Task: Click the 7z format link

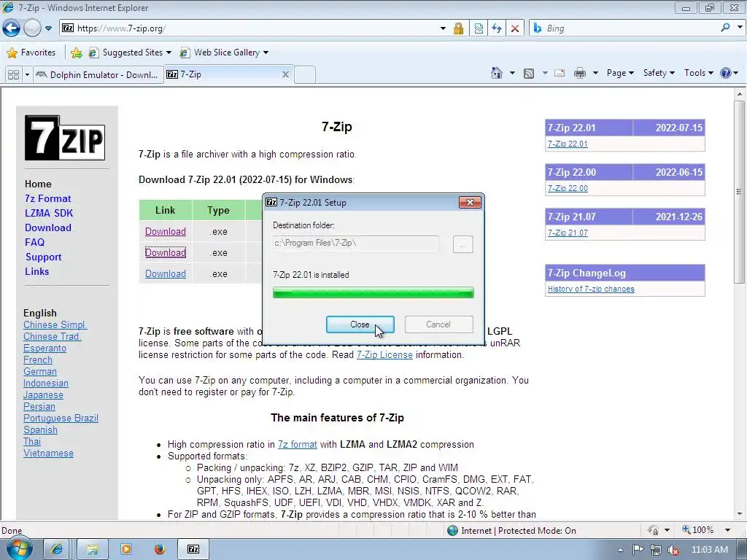Action: coord(298,444)
